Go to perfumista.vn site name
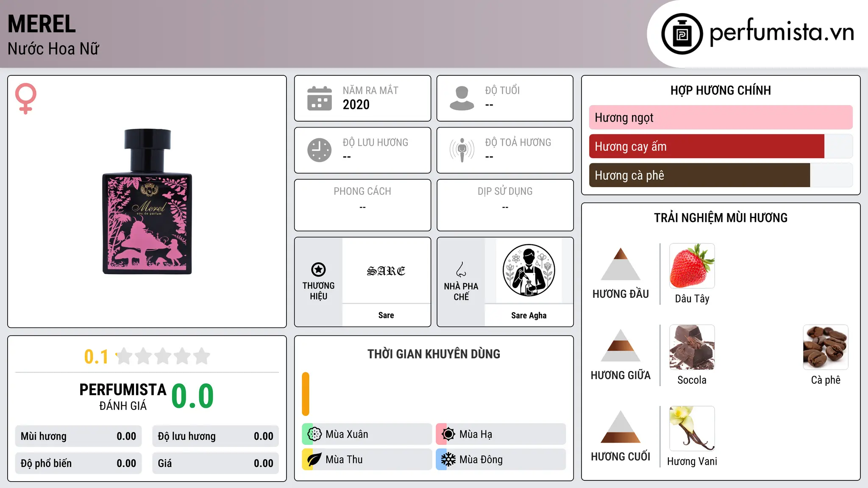Viewport: 868px width, 488px height. tap(782, 32)
